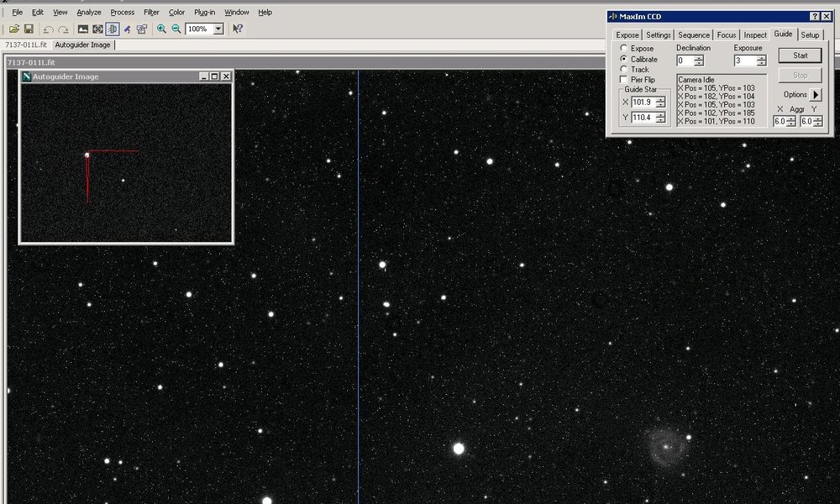Open the Information crosshair window icon
The height and width of the screenshot is (504, 840).
pyautogui.click(x=97, y=29)
